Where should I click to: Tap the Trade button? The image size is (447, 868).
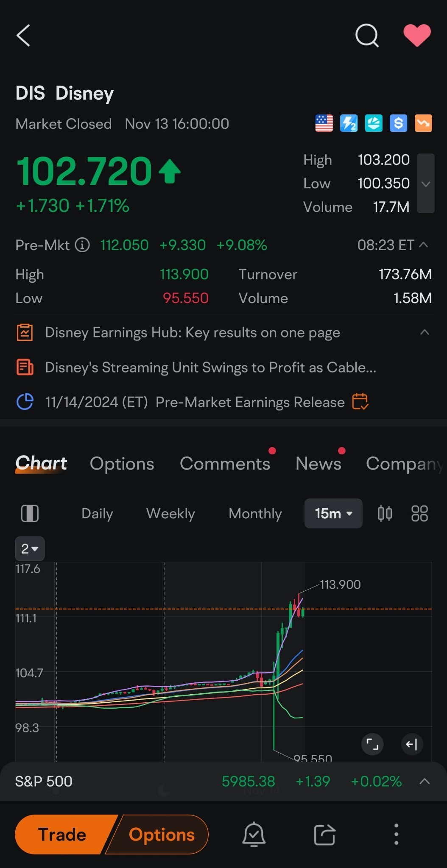click(x=62, y=835)
